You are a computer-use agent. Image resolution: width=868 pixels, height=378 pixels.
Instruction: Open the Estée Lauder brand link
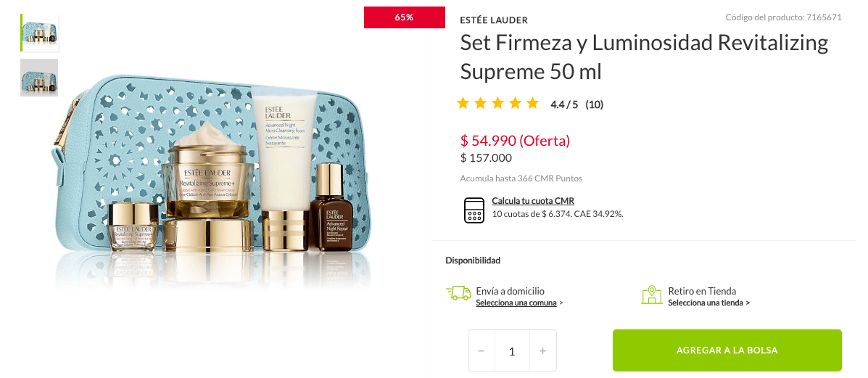pos(494,20)
